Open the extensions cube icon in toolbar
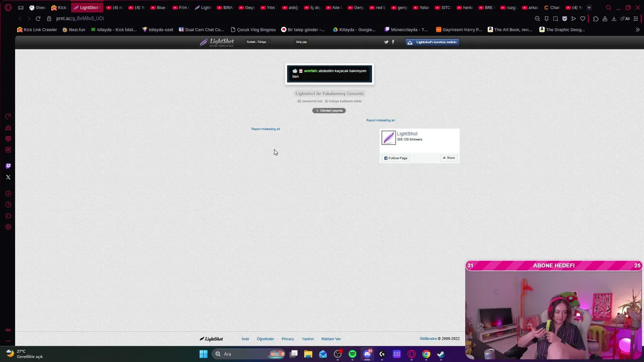 point(596,19)
